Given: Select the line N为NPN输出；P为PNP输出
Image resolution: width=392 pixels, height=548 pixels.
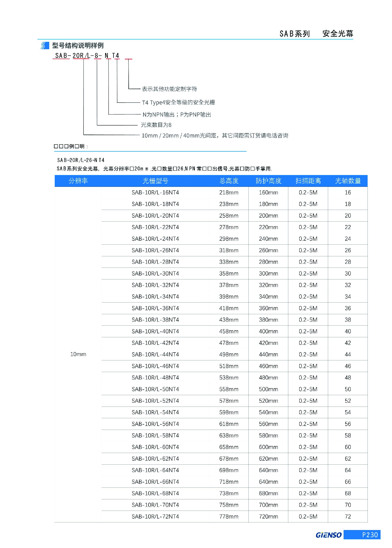Looking at the screenshot, I should pos(177,114).
